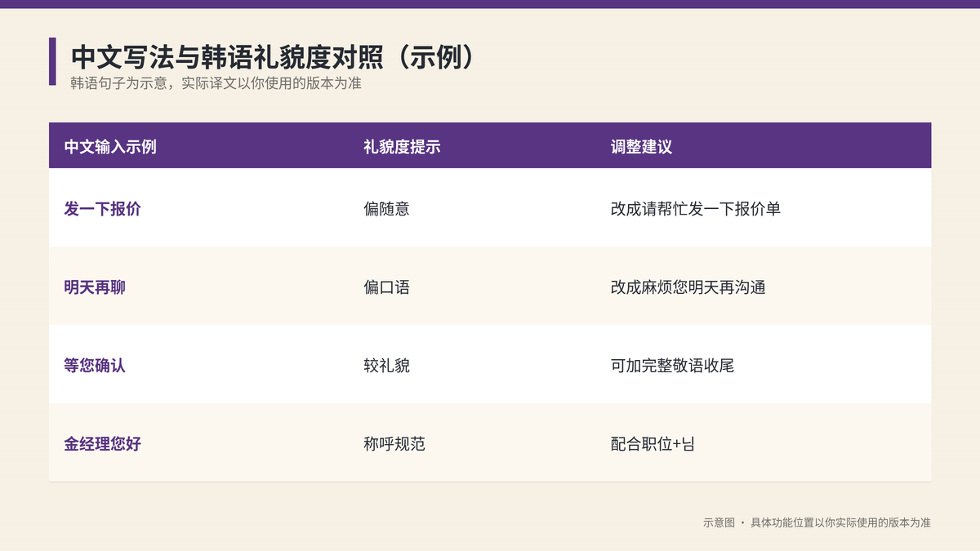Select the cell 明天再聊

95,287
